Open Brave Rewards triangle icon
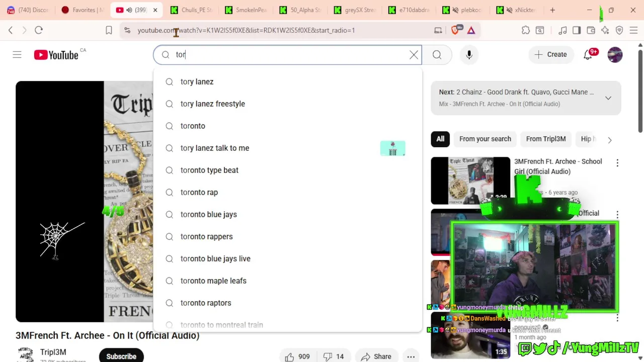 click(x=471, y=30)
